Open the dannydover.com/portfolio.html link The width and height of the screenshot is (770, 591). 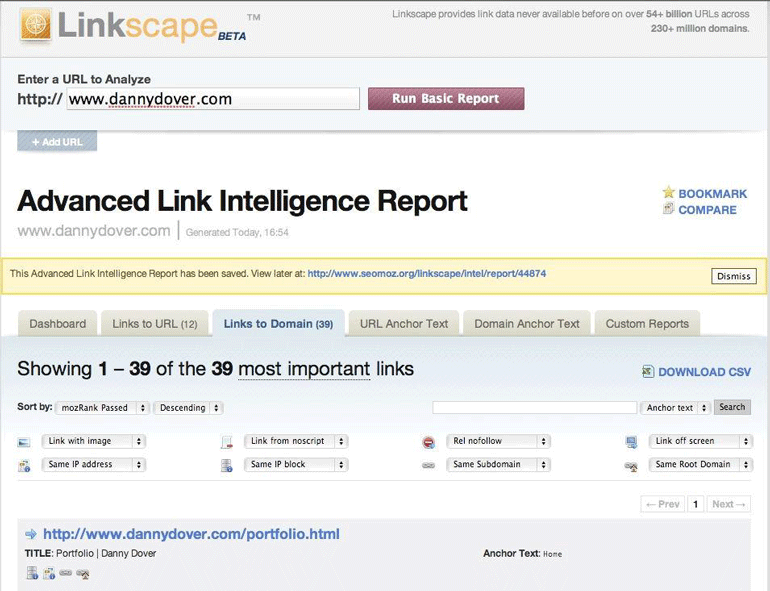click(192, 534)
